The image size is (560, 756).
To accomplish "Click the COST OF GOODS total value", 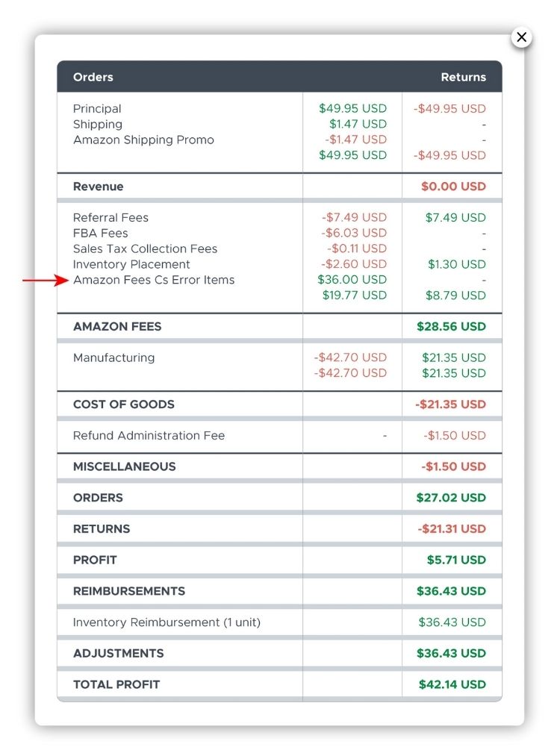I will point(451,404).
